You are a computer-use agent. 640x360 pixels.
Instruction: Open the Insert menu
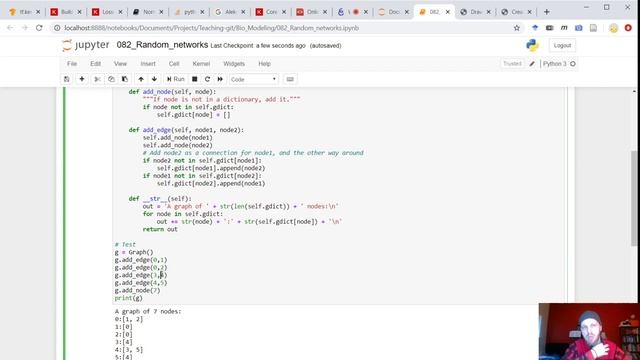(148, 64)
